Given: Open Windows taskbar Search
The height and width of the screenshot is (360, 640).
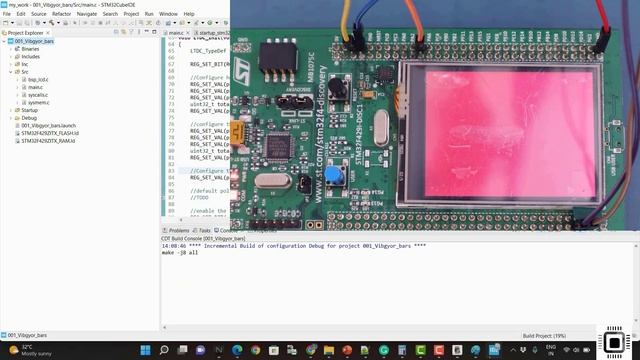Looking at the screenshot, I should click(x=164, y=350).
